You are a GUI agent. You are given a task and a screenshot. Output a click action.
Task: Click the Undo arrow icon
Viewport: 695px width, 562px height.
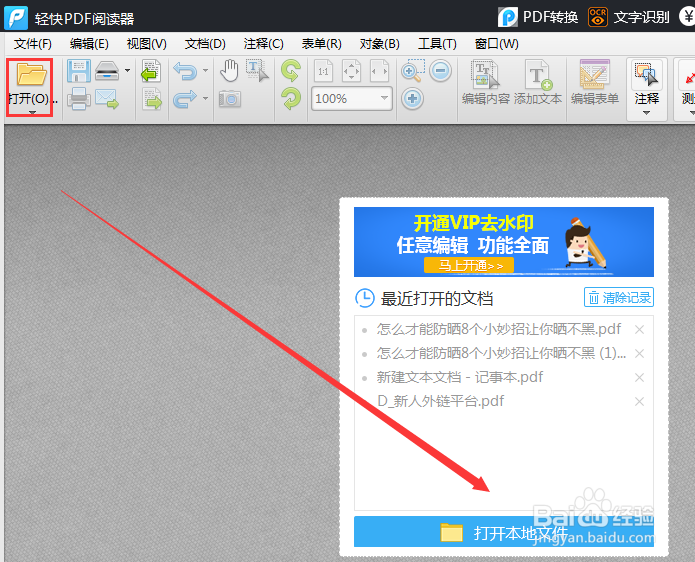pyautogui.click(x=185, y=71)
